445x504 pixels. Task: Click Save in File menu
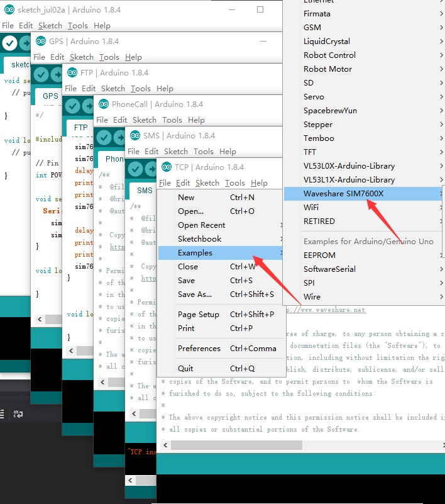coord(220,280)
